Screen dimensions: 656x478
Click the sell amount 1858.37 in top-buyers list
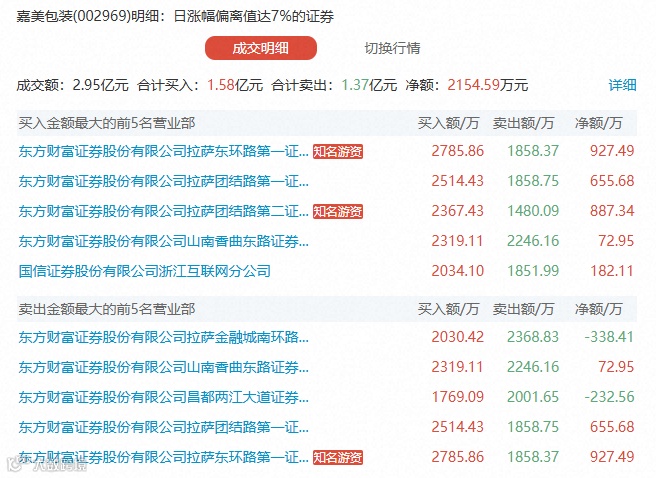pyautogui.click(x=533, y=151)
